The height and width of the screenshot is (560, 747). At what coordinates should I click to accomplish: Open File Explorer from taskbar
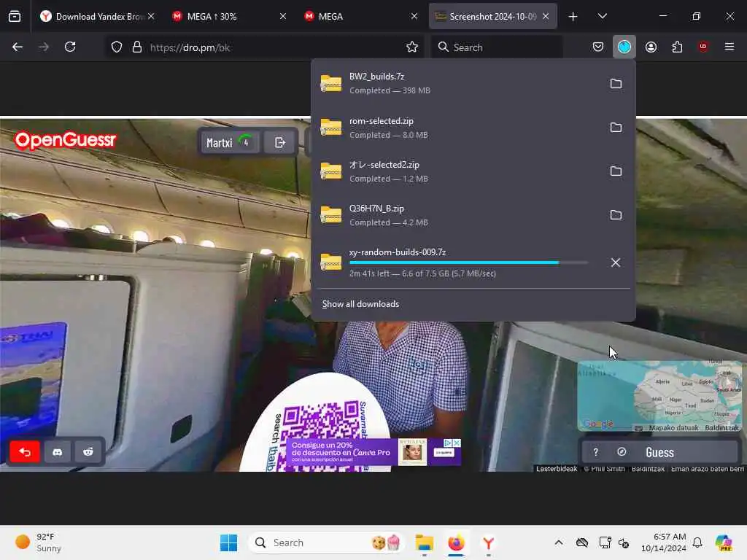pyautogui.click(x=424, y=542)
